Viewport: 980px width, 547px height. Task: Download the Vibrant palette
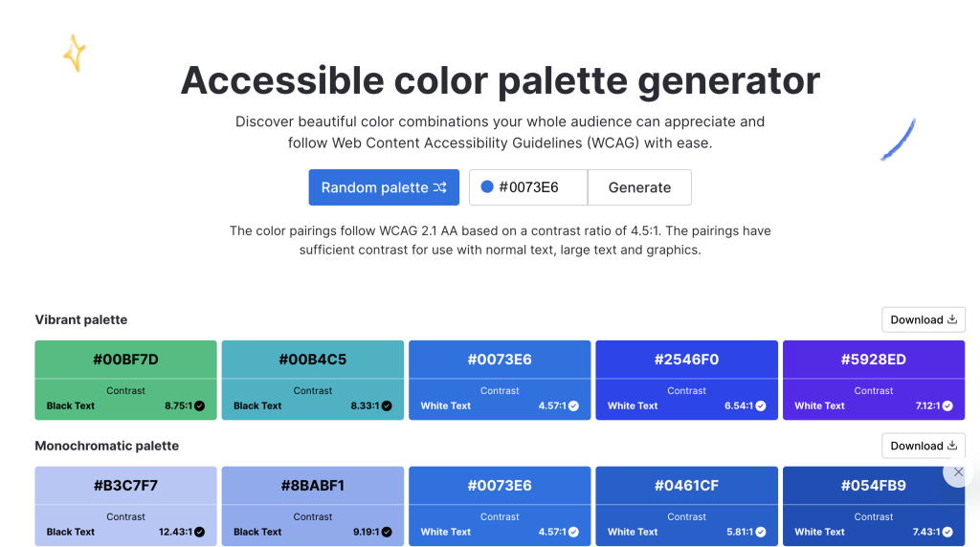(923, 319)
